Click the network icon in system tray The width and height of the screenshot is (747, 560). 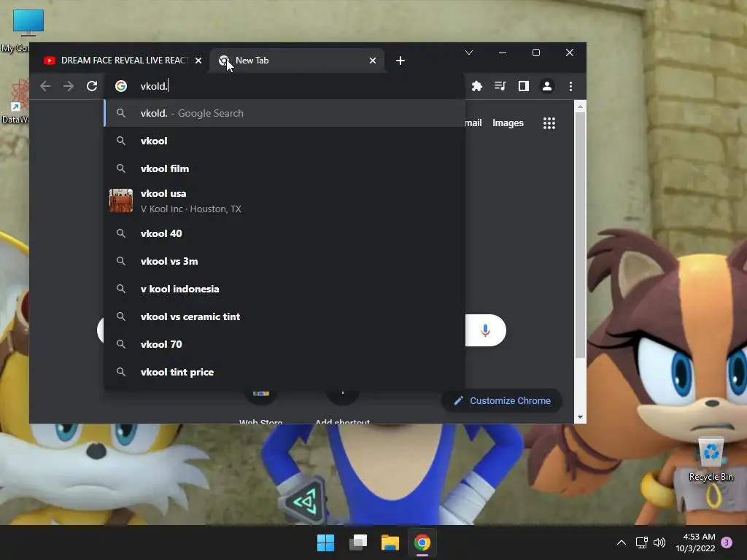(642, 542)
